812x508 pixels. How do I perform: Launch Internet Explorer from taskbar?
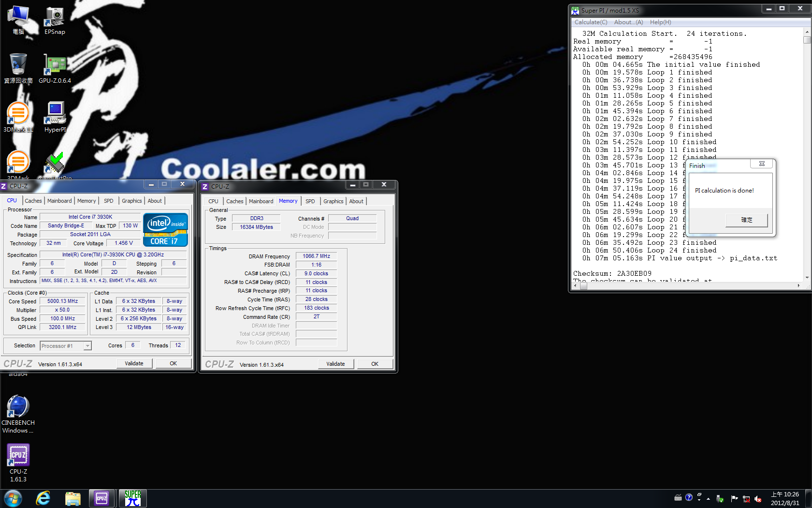coord(43,498)
